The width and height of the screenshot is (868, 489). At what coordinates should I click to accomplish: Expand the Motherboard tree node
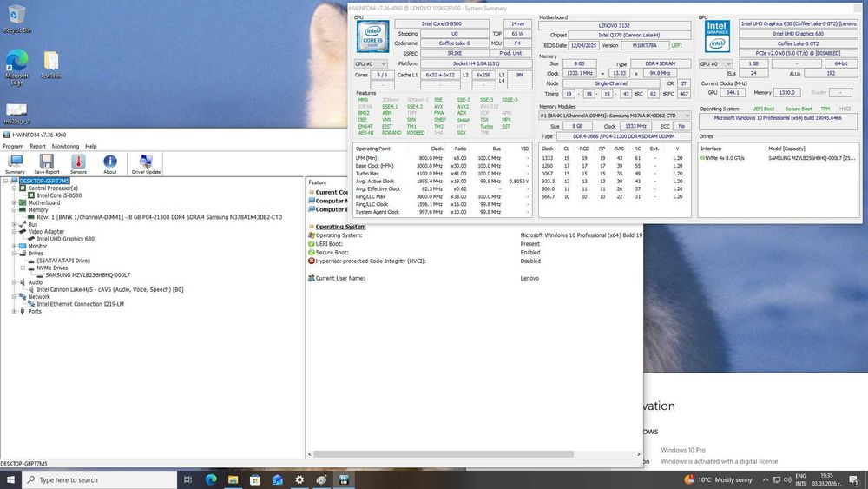click(15, 202)
